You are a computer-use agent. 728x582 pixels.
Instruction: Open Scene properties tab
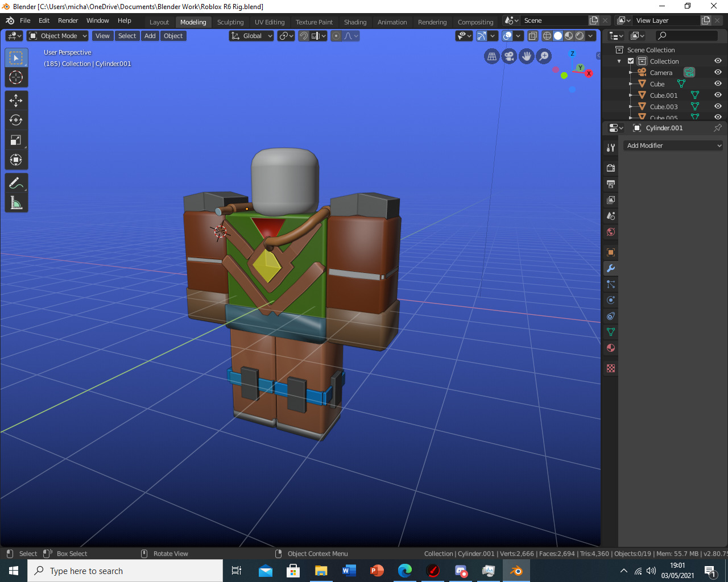(x=611, y=216)
